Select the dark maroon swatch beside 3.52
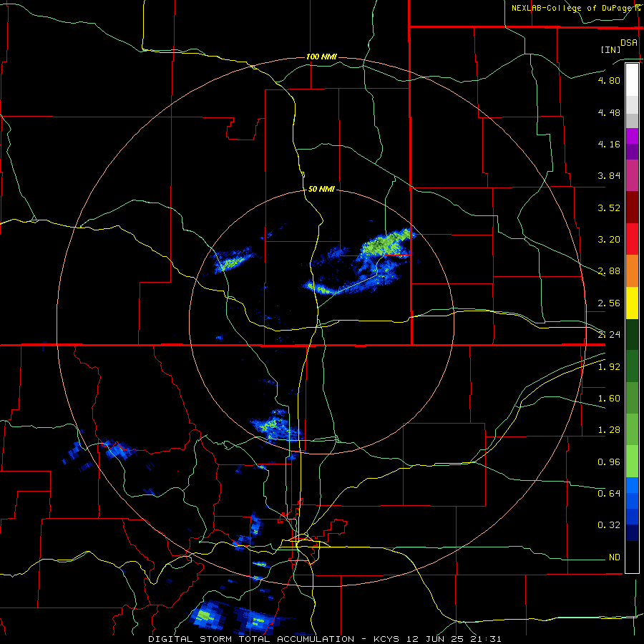Screen dimensions: 644x644 (632, 207)
